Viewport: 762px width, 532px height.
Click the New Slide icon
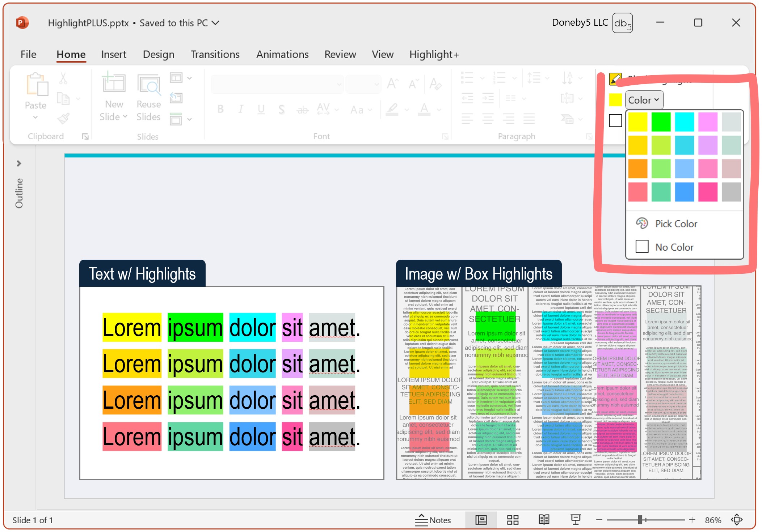click(x=113, y=82)
